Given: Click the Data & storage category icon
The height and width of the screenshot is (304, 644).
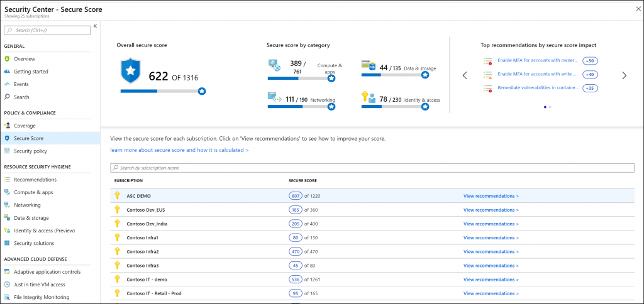Looking at the screenshot, I should pos(369,65).
